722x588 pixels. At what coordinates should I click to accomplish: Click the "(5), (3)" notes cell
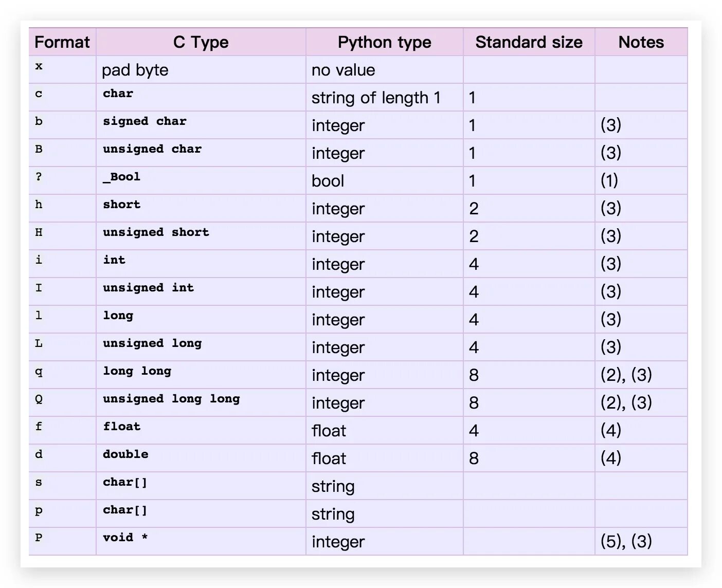click(626, 541)
